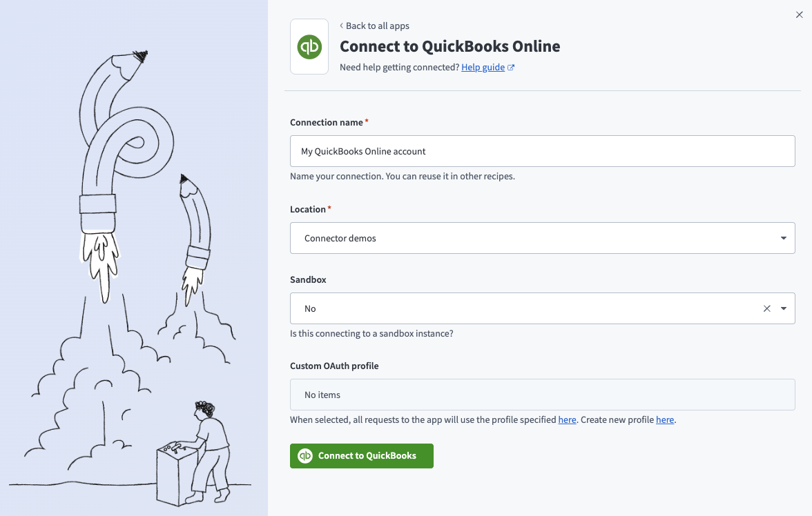Click the external link icon beside Help guide
The height and width of the screenshot is (516, 812).
pos(510,66)
